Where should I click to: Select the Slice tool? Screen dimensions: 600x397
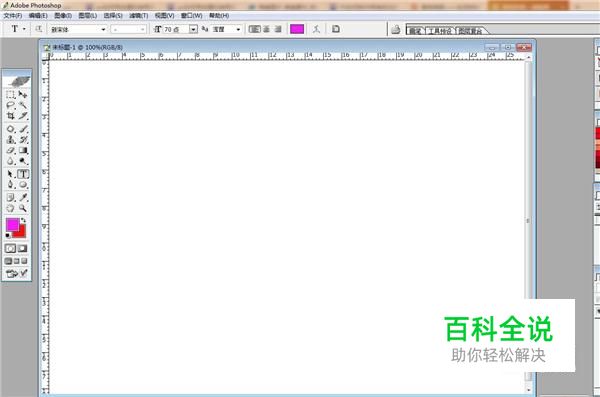pos(23,116)
